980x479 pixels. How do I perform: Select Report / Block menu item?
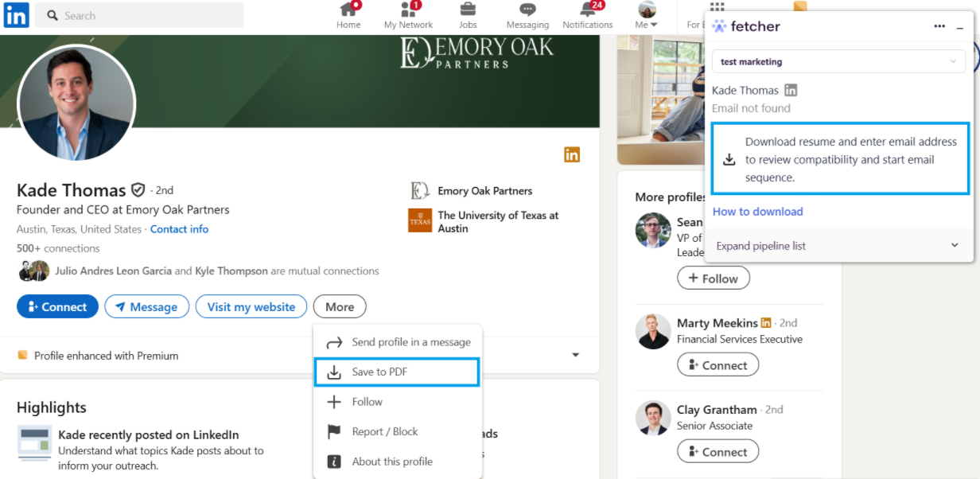point(398,431)
